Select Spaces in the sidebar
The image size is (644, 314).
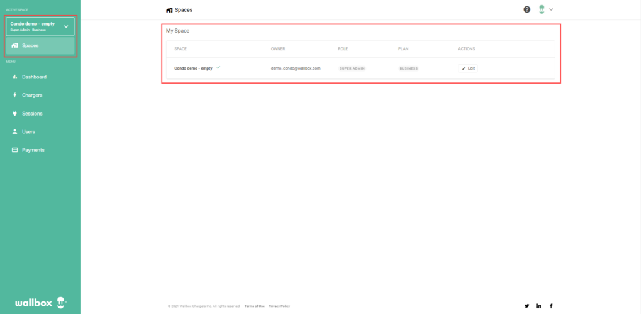point(30,45)
